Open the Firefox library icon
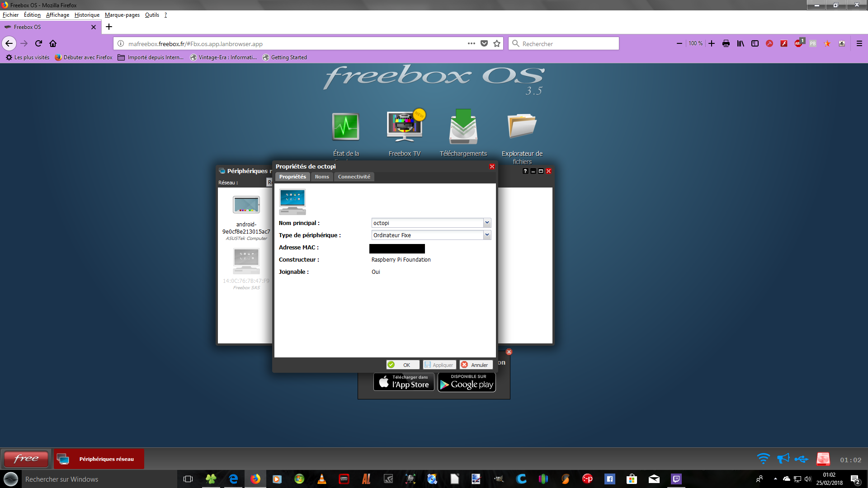868x488 pixels. point(741,43)
